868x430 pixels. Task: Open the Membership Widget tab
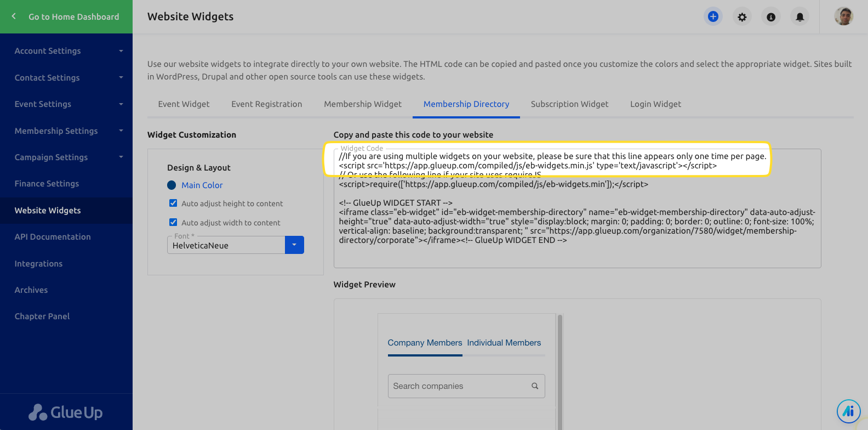click(x=363, y=104)
